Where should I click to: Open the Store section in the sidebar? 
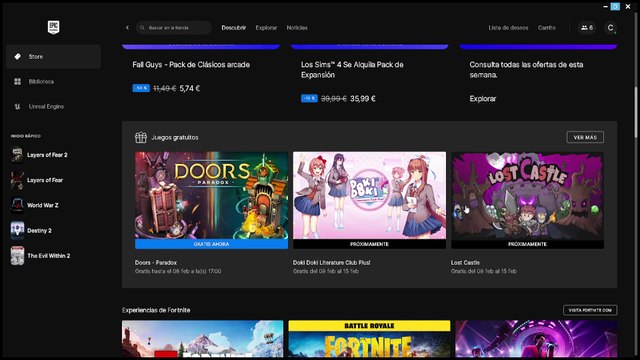(53, 57)
